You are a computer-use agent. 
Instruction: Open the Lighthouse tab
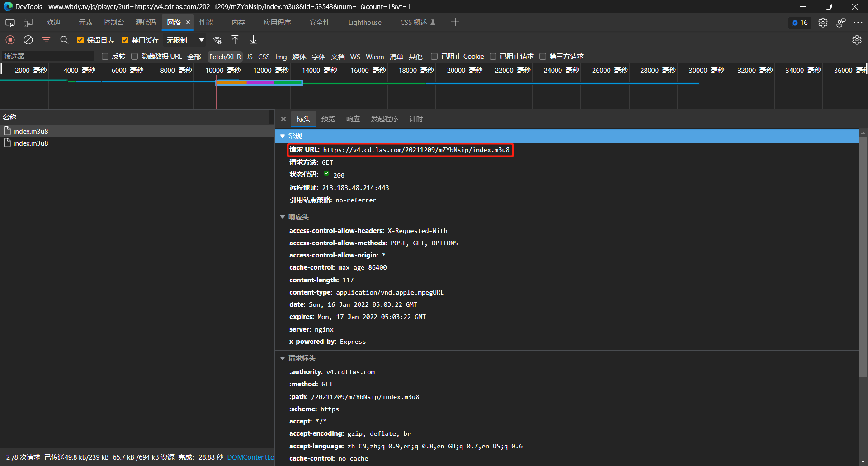(x=365, y=23)
